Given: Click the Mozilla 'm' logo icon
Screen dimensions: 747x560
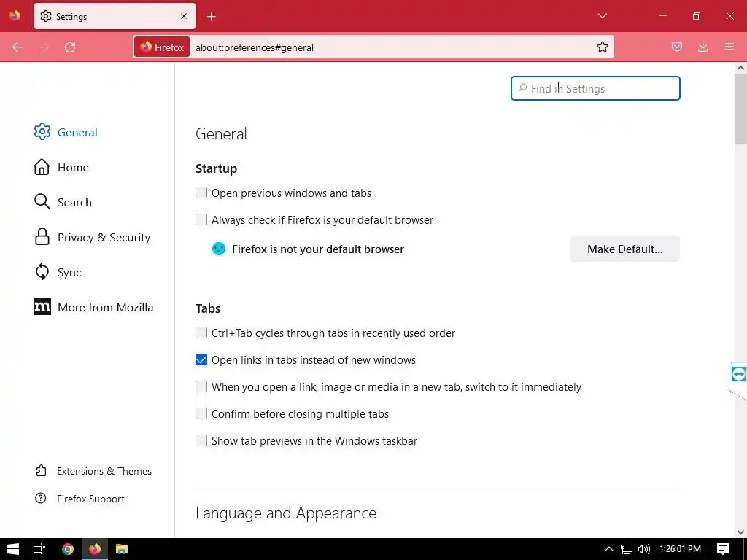Looking at the screenshot, I should [42, 307].
